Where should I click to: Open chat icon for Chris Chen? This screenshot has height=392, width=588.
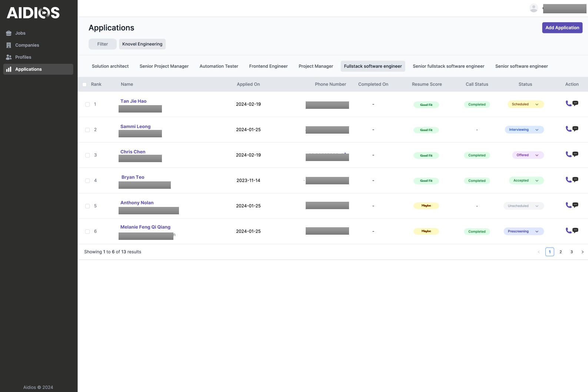click(x=575, y=154)
